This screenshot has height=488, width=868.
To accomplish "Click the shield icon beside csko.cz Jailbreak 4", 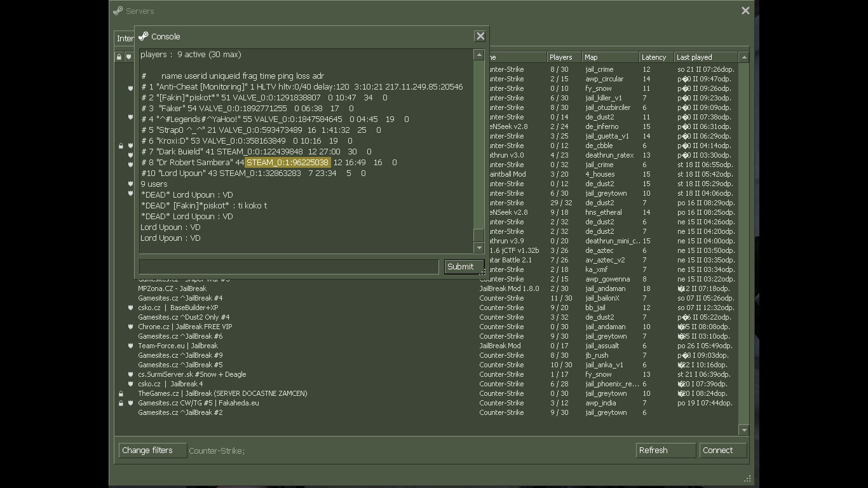I will (x=130, y=384).
